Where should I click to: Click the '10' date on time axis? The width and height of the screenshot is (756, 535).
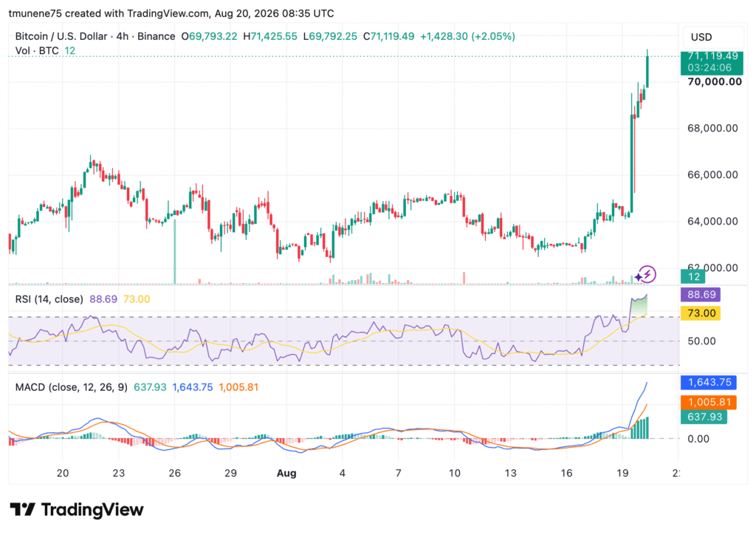click(x=455, y=473)
